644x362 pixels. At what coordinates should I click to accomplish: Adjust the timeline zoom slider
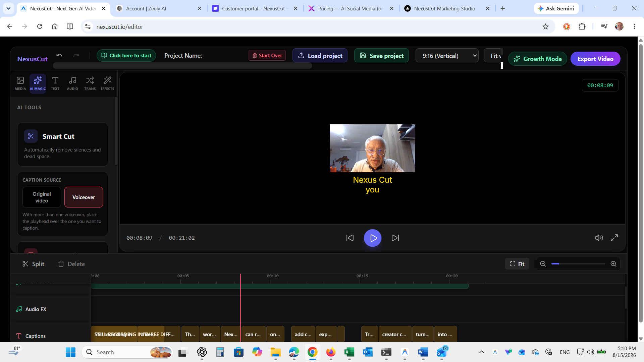578,264
